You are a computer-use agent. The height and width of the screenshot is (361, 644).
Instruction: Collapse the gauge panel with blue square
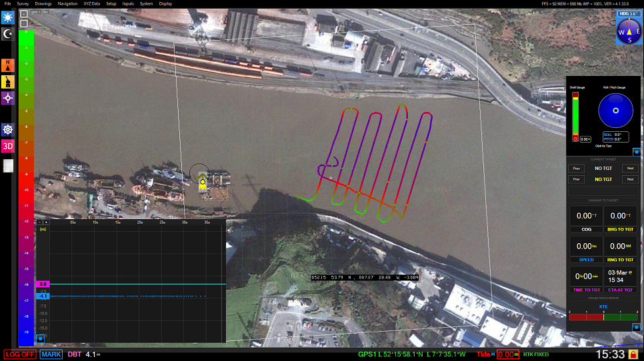pos(635,151)
